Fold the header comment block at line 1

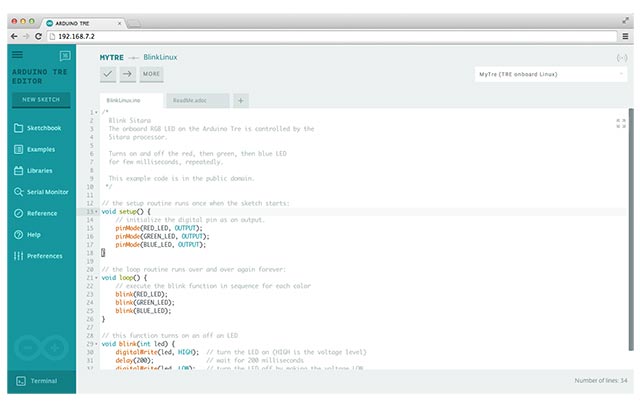[x=96, y=112]
